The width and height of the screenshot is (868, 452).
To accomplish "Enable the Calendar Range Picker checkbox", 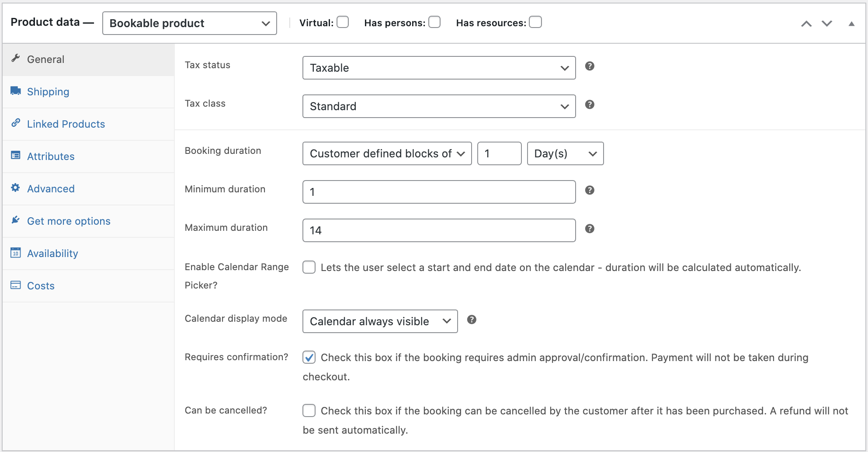I will 309,268.
